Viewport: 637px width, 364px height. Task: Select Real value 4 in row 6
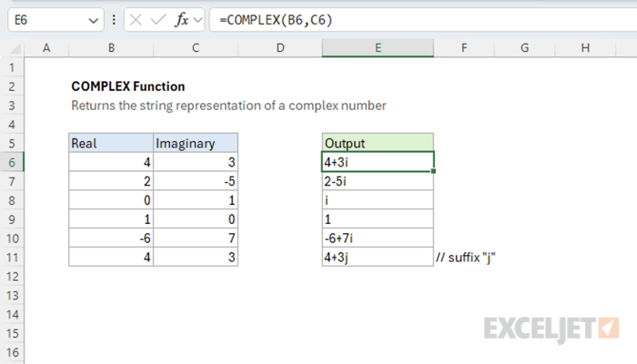(x=111, y=163)
